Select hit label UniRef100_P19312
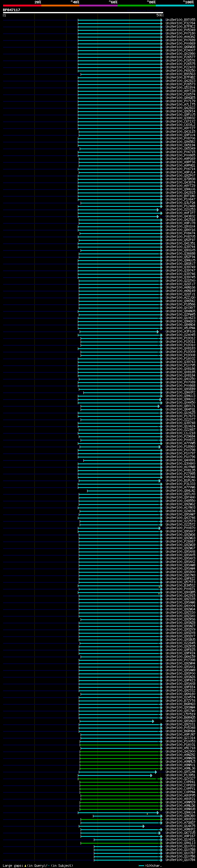This screenshot has width=197, height=868. tap(180, 338)
